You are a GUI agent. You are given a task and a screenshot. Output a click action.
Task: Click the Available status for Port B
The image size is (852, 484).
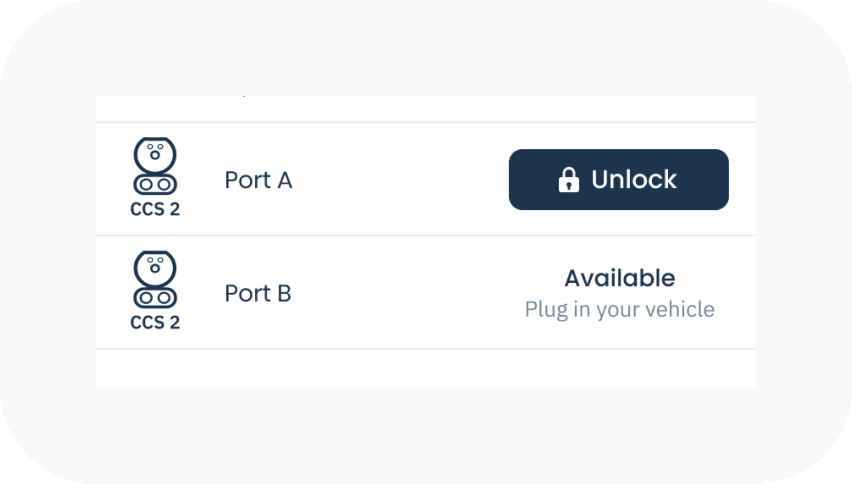[x=619, y=278]
